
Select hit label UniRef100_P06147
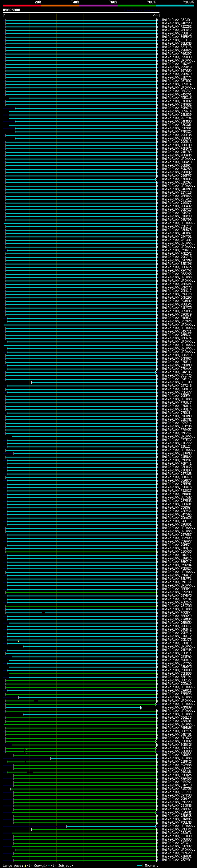(177, 379)
